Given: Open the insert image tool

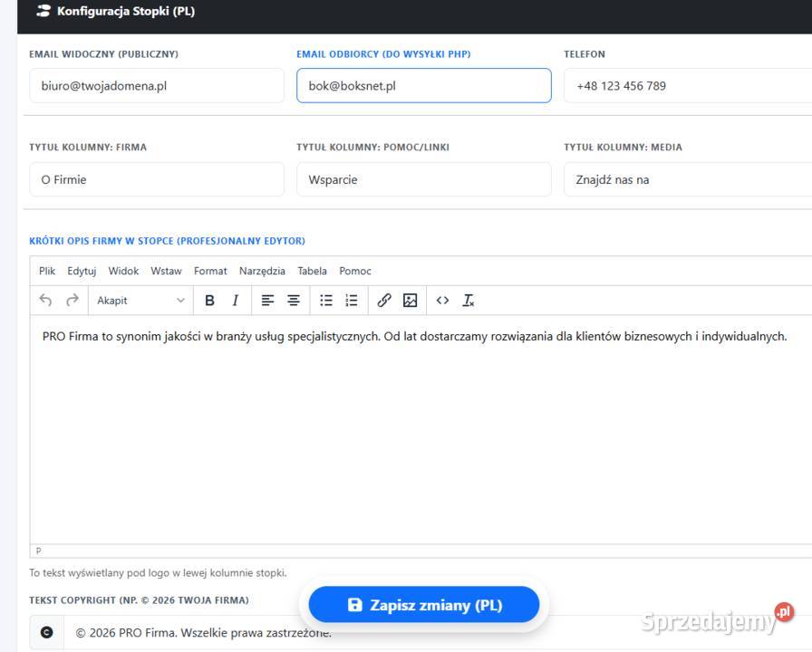Looking at the screenshot, I should 412,300.
